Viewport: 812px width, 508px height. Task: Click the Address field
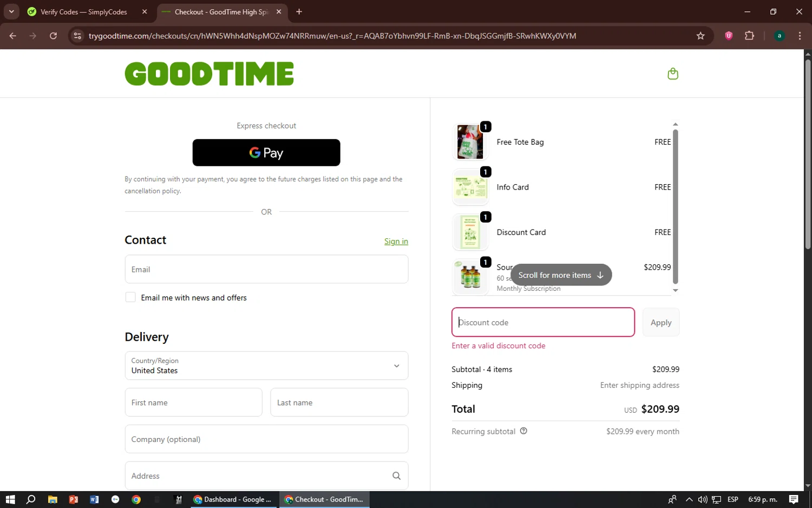(x=266, y=476)
